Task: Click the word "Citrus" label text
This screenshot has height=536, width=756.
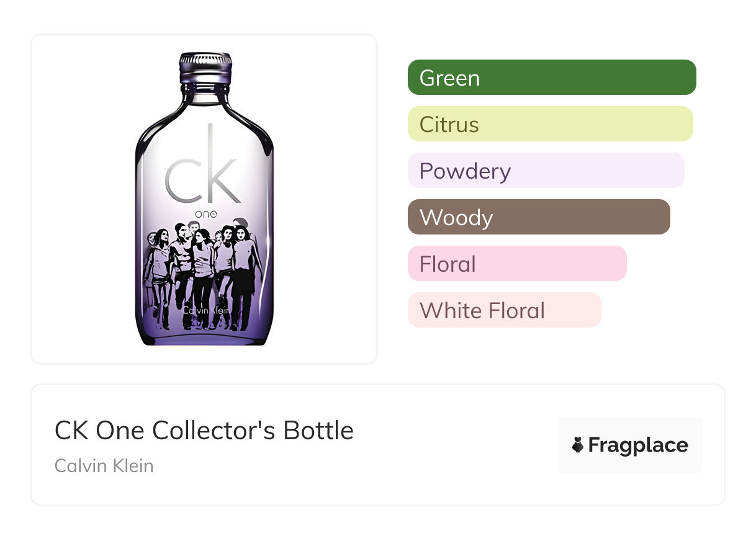Action: point(449,125)
